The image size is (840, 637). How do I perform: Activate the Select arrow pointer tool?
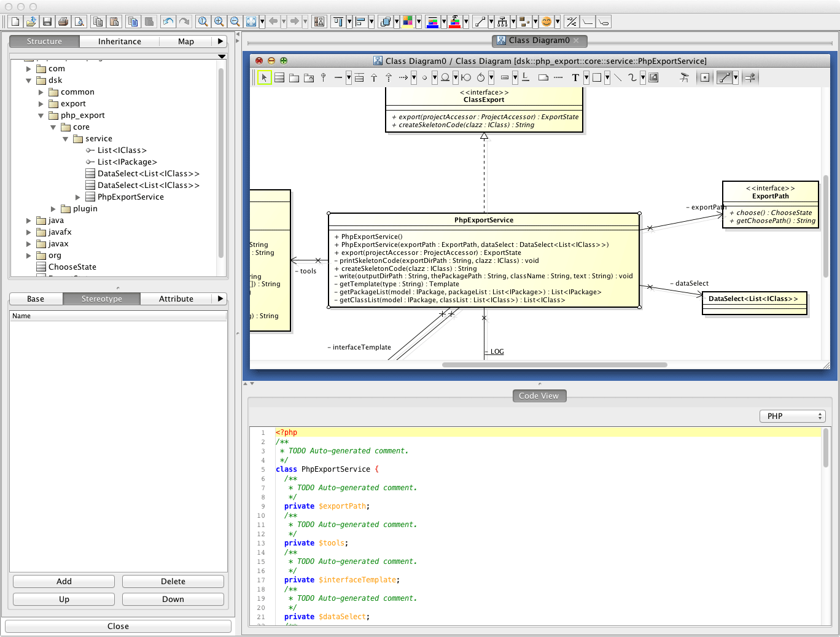pos(264,77)
